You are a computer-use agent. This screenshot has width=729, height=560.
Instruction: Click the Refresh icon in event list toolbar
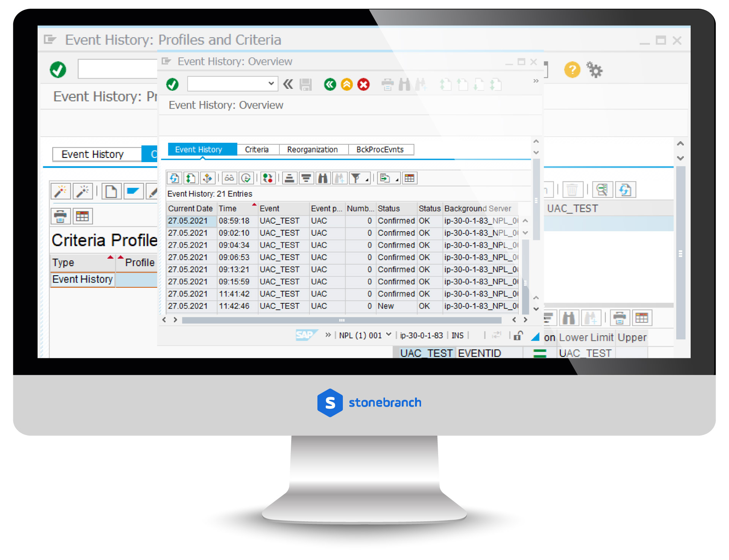[174, 178]
